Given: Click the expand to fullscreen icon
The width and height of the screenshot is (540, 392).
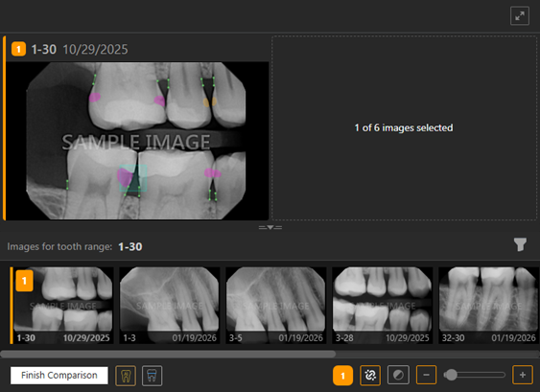Looking at the screenshot, I should 519,16.
